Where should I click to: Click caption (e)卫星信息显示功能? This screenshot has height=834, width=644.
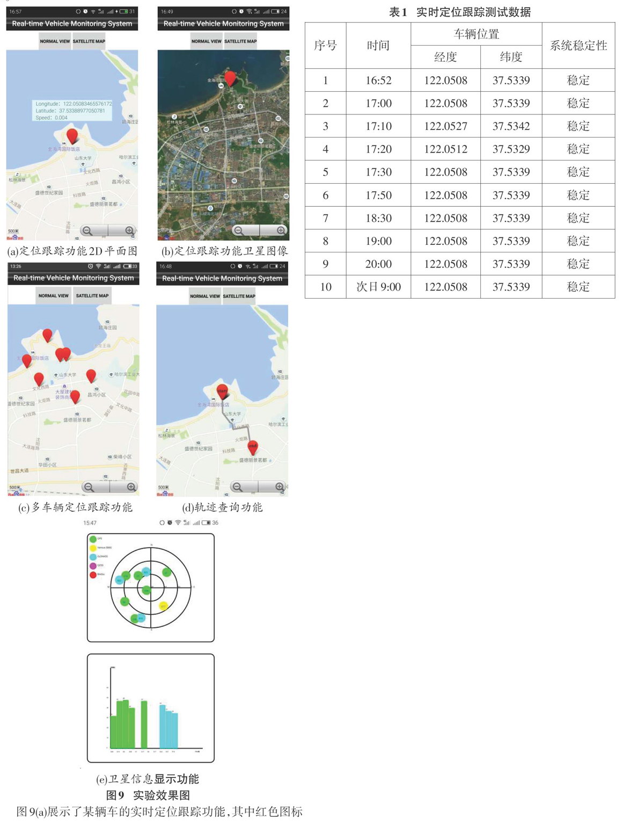(x=148, y=779)
